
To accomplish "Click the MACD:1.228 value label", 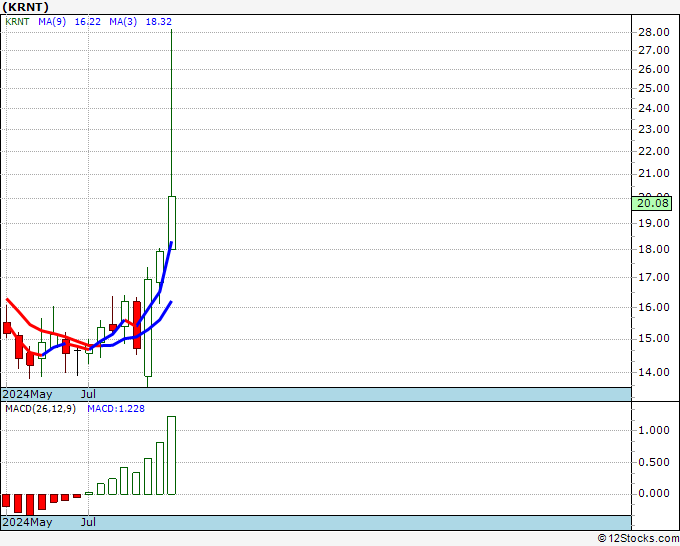I will coord(116,409).
